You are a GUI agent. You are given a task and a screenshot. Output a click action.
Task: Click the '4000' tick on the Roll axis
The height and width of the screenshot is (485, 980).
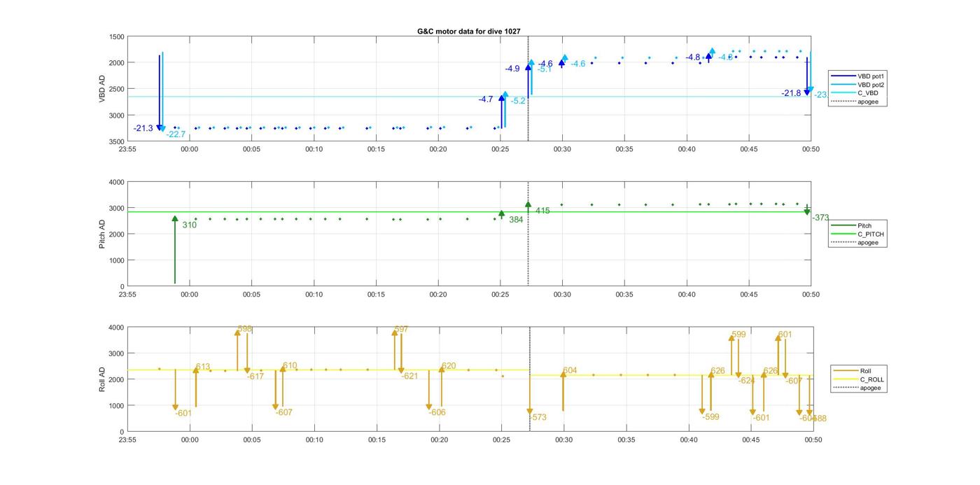tap(117, 327)
